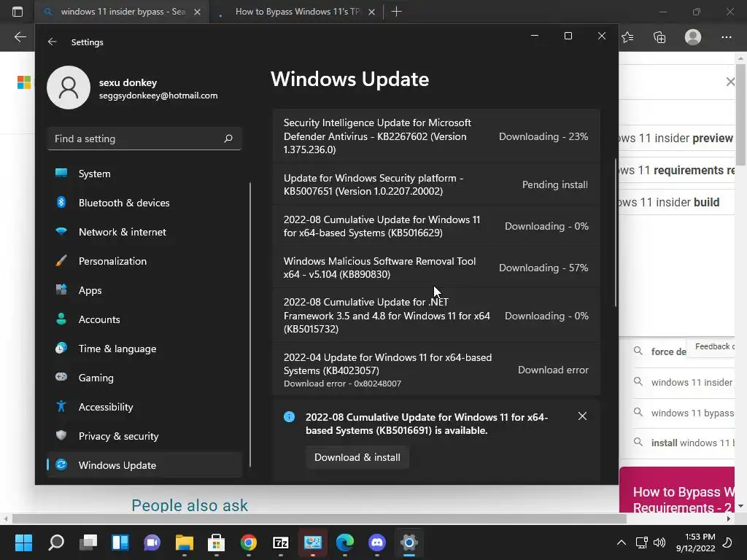Screen dimensions: 747x560
Task: Open Edge Collections icon
Action: [659, 37]
